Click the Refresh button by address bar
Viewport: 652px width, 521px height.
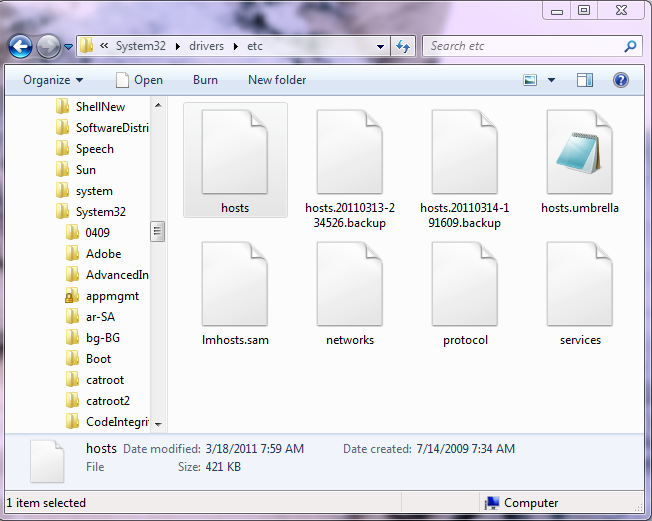(403, 46)
